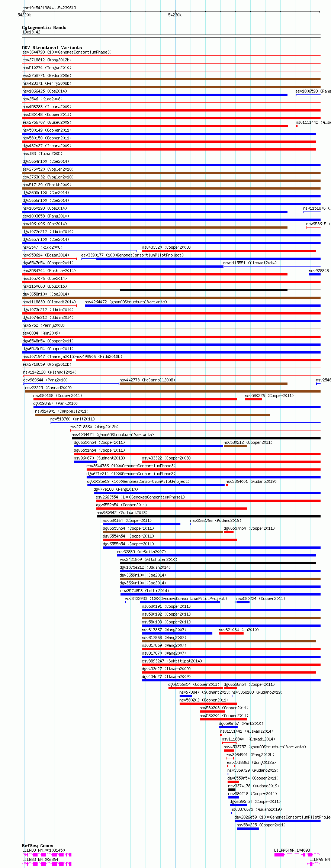Select the nsv580226 (Cooper2011) label
The width and height of the screenshot is (331, 868).
(269, 396)
